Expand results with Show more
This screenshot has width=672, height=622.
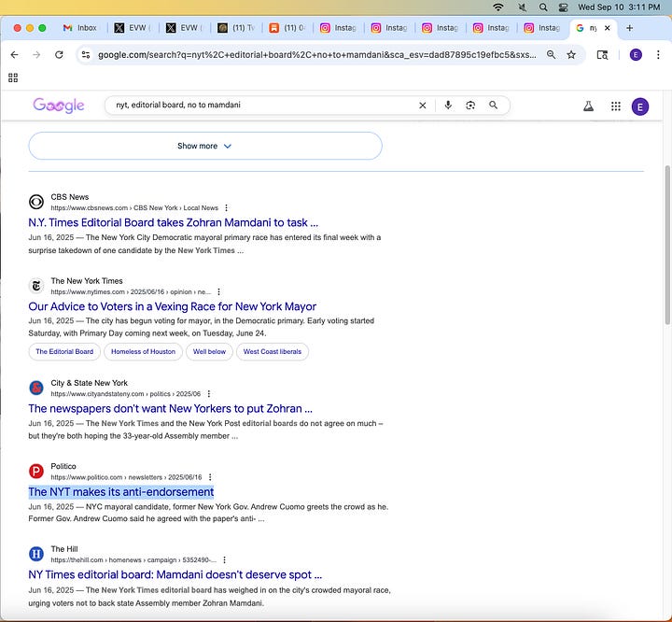[205, 146]
